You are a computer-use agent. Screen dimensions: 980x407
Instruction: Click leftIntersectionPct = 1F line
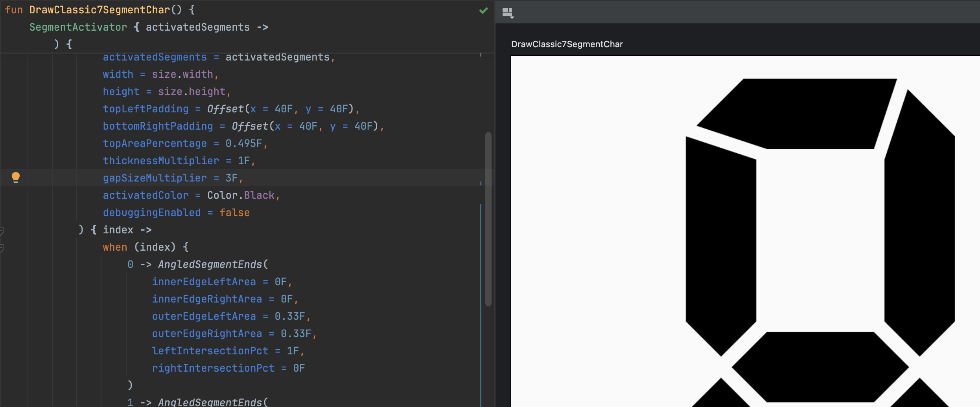228,351
